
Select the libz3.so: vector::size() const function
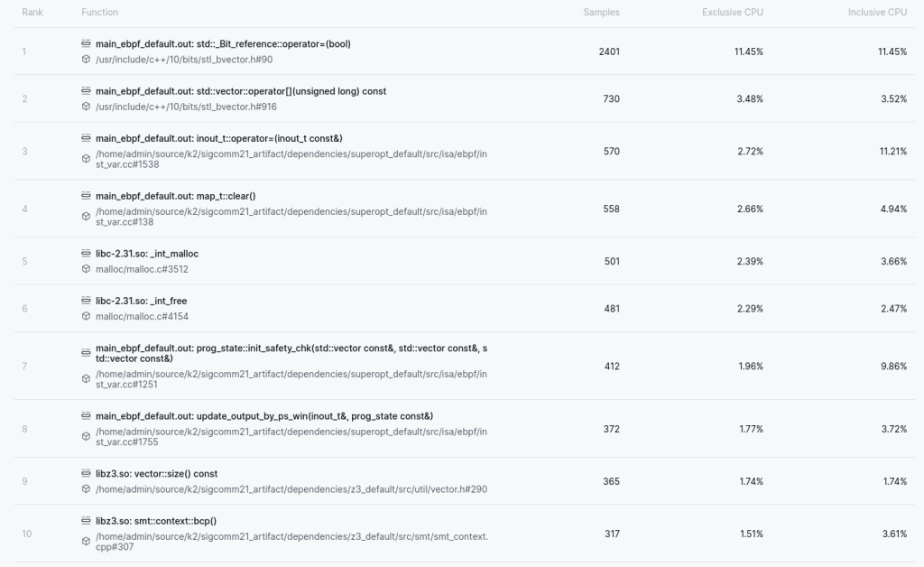point(156,474)
